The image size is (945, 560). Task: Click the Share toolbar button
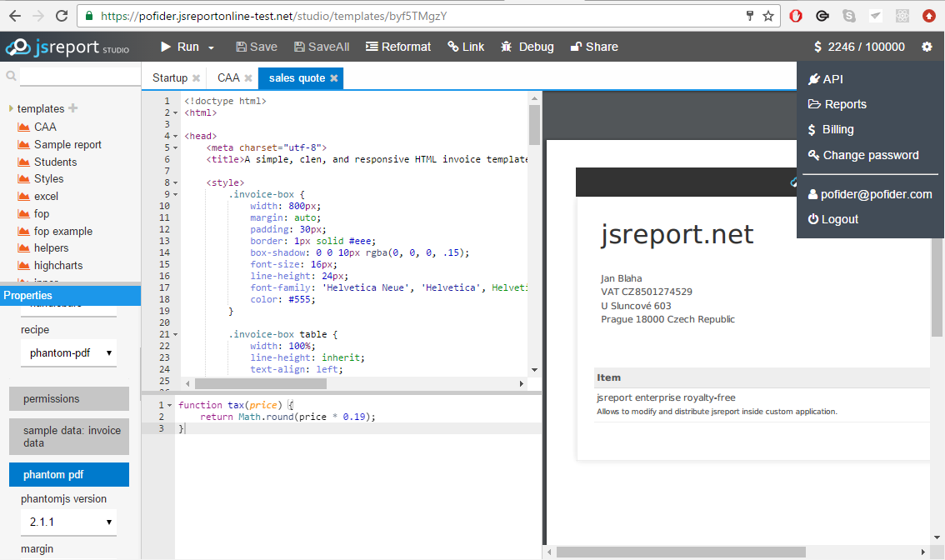594,47
